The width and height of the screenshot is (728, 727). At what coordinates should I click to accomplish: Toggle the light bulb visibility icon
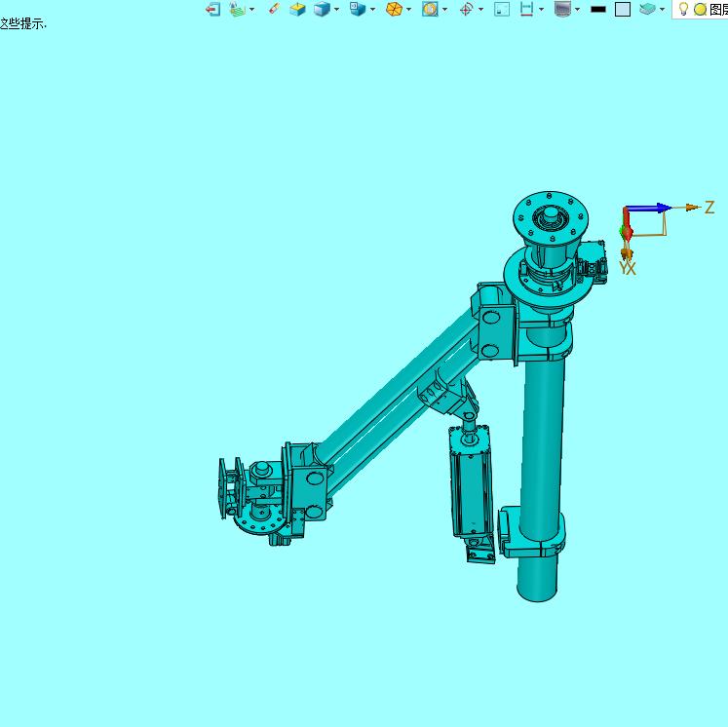[x=683, y=9]
